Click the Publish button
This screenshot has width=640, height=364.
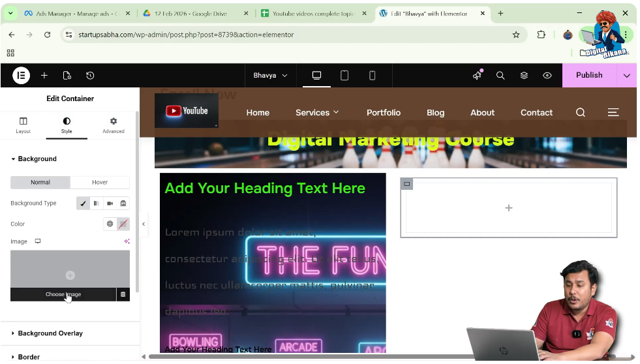pos(588,76)
